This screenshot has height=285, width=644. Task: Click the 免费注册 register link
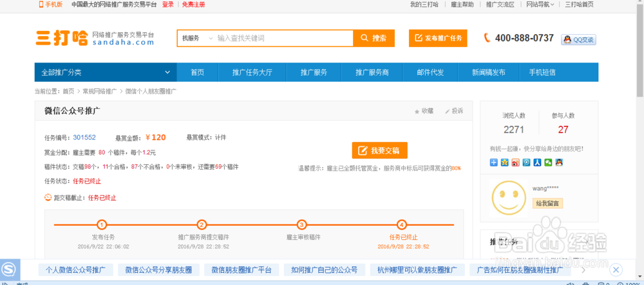click(193, 5)
